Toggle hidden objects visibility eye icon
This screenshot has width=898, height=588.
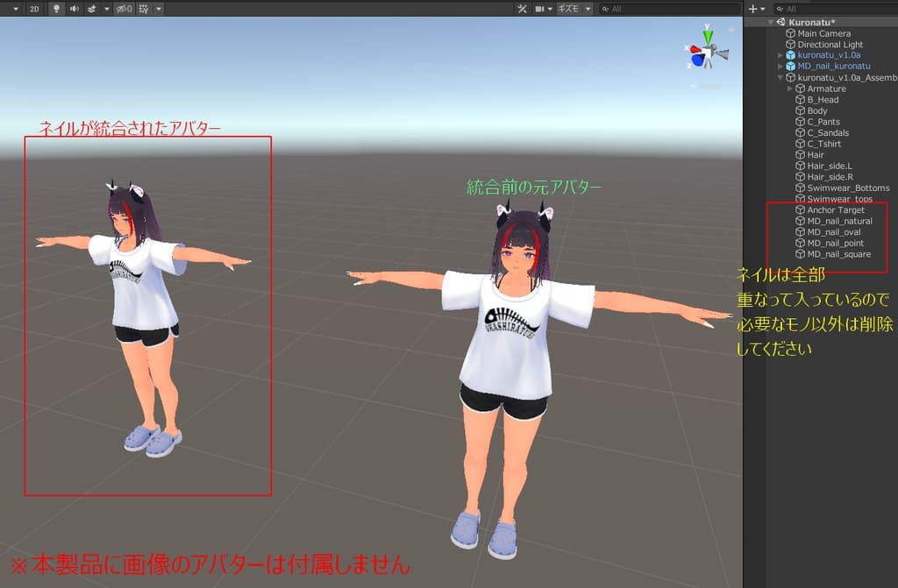125,9
